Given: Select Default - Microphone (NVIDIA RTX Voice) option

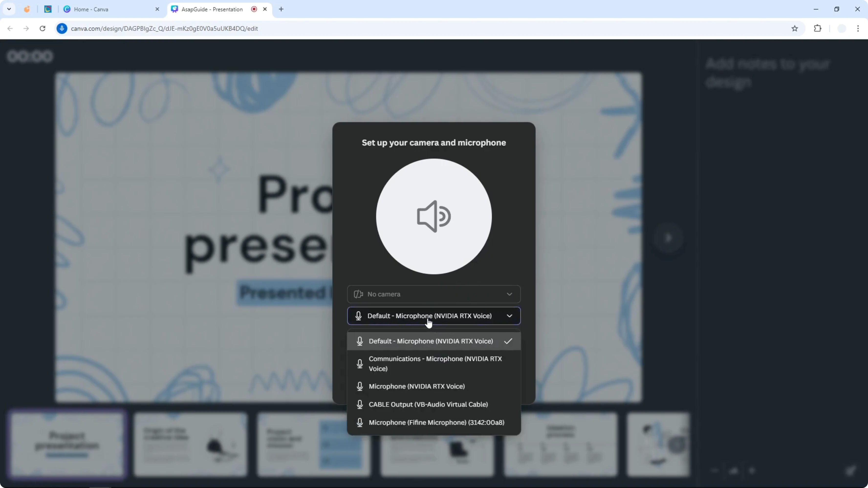Looking at the screenshot, I should pyautogui.click(x=434, y=341).
